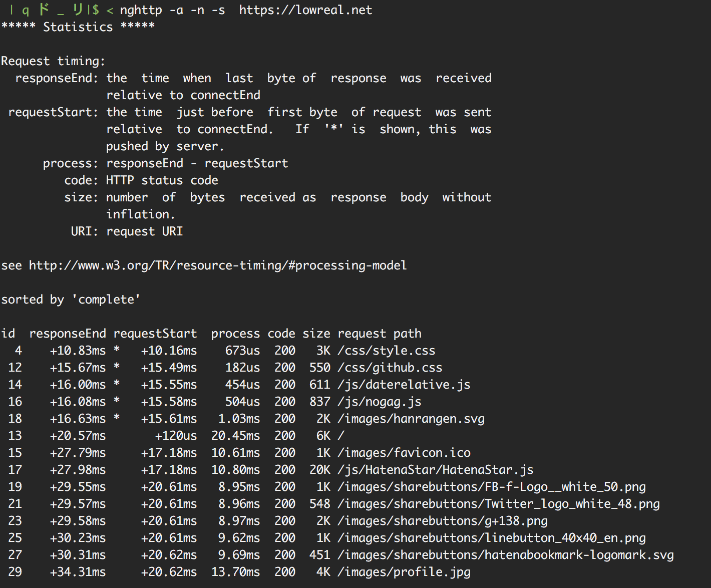
Task: Click the /css/github.css request path
Action: pyautogui.click(x=390, y=368)
